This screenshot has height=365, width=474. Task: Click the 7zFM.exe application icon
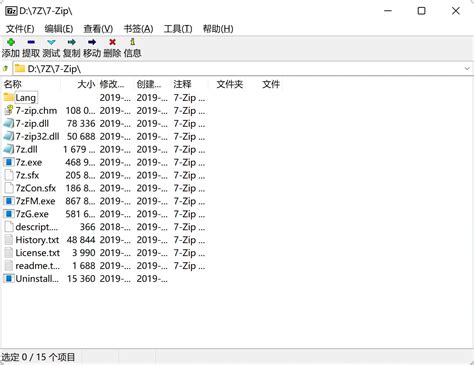9,201
